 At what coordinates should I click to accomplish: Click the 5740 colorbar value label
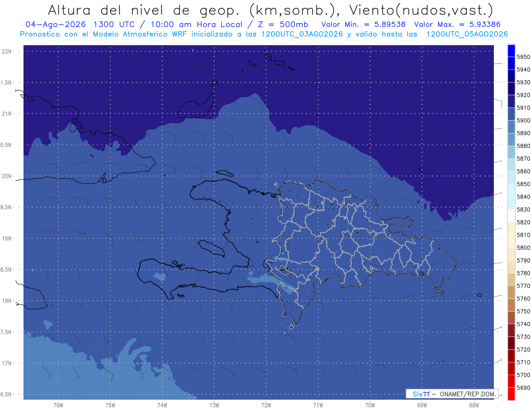524,324
